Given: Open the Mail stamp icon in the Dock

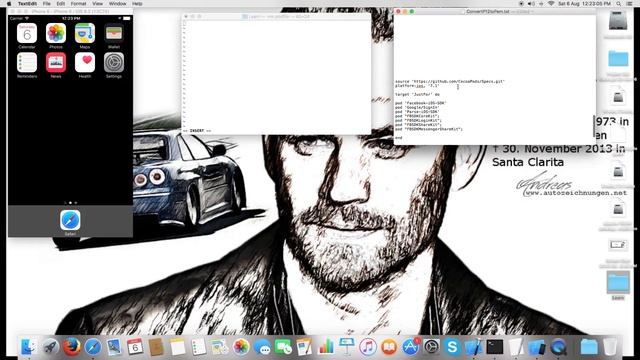Looking at the screenshot, I should [x=114, y=347].
